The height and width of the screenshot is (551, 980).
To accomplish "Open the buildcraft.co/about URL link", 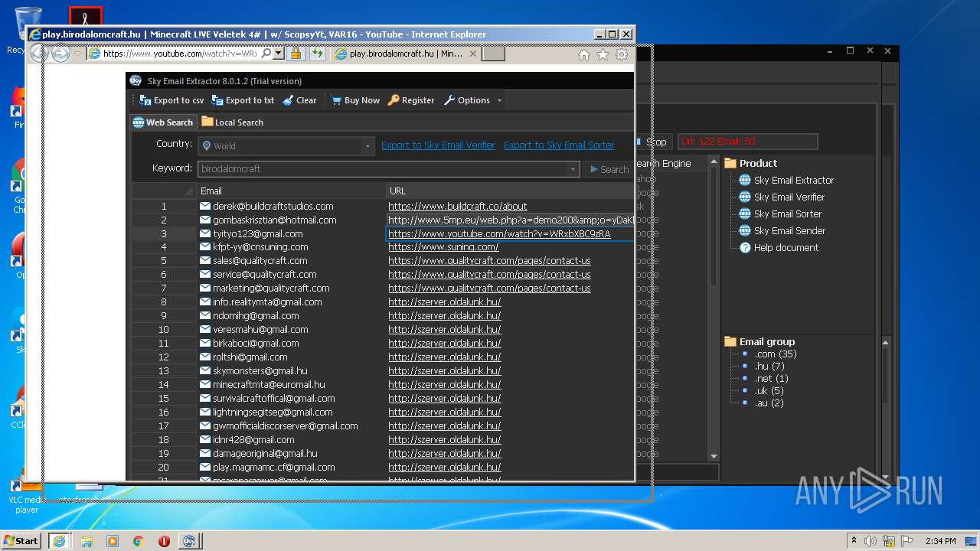I will pos(458,206).
